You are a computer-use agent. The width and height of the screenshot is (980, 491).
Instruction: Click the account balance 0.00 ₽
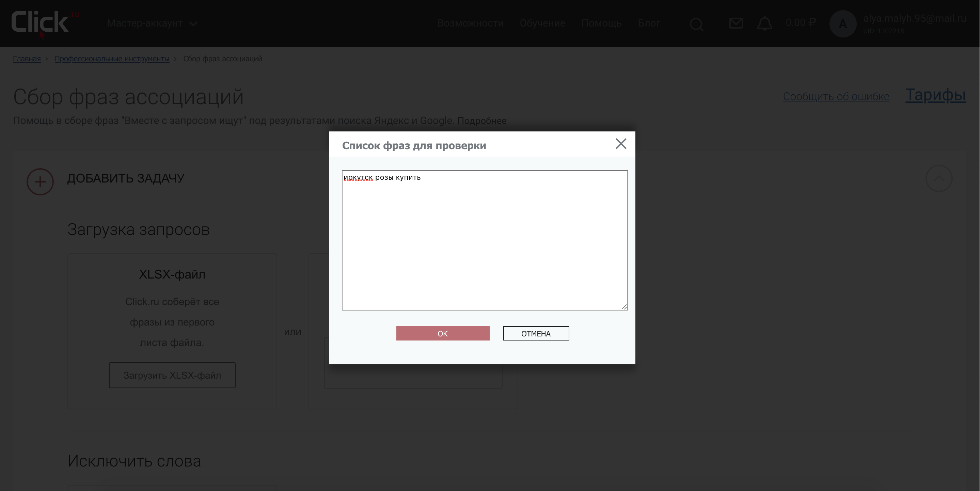(x=801, y=23)
